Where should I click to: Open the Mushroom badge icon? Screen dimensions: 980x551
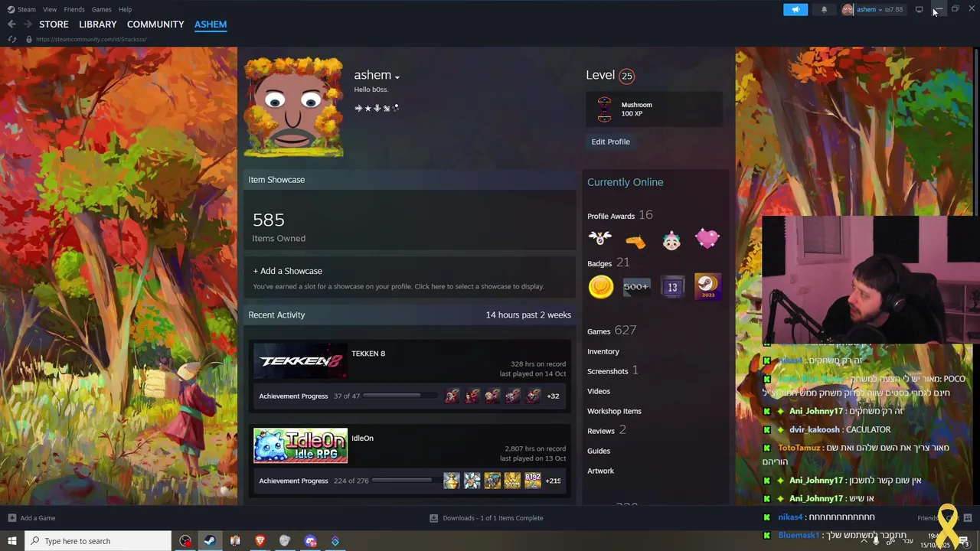point(604,109)
